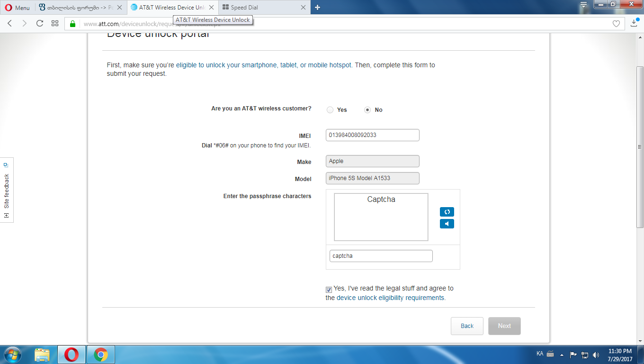Open the Action Center flag icon
This screenshot has height=364, width=644.
pos(573,355)
